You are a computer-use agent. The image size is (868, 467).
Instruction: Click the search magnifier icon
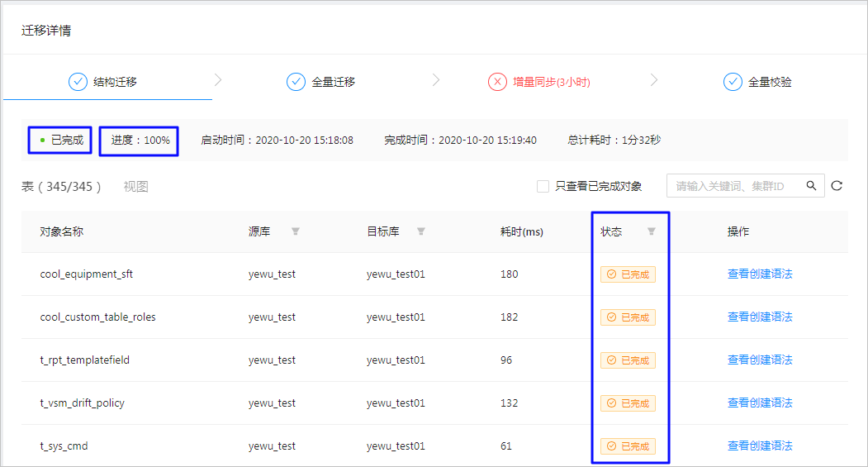[x=811, y=186]
